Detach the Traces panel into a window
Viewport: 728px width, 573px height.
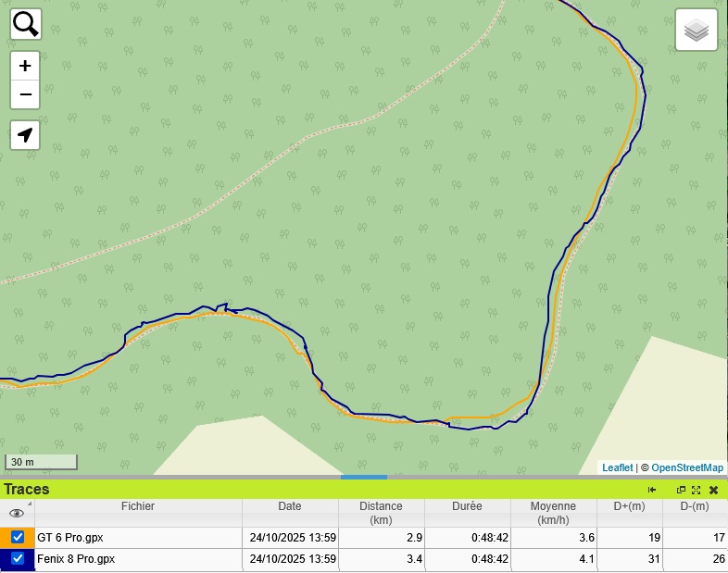click(681, 490)
